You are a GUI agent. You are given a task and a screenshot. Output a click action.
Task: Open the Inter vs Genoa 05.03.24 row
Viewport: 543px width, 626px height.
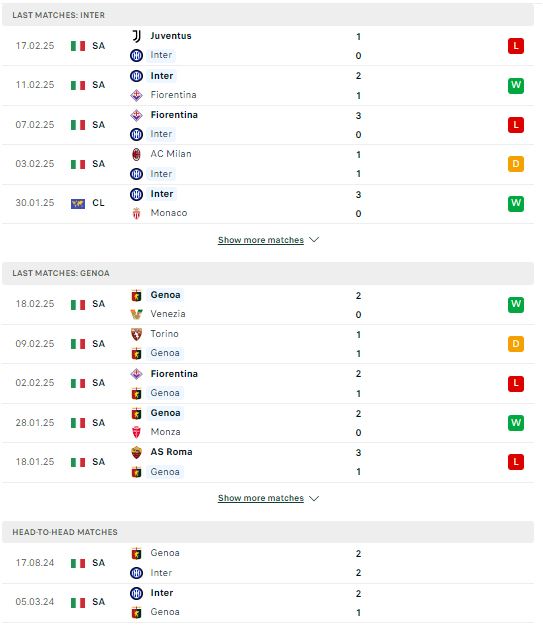pos(268,602)
